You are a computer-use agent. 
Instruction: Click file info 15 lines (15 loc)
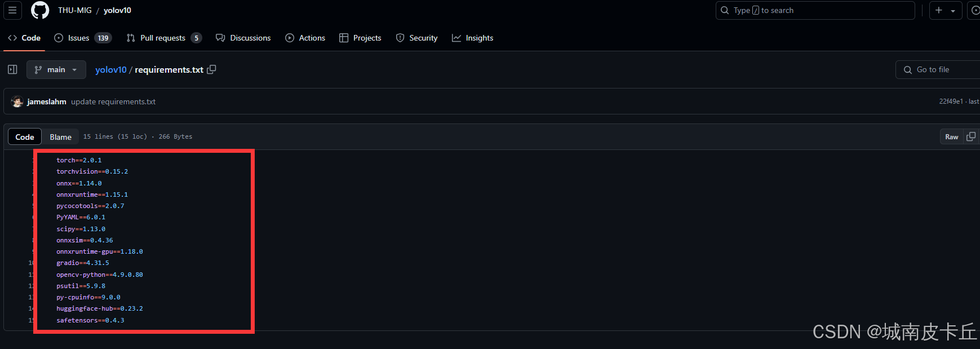(115, 136)
